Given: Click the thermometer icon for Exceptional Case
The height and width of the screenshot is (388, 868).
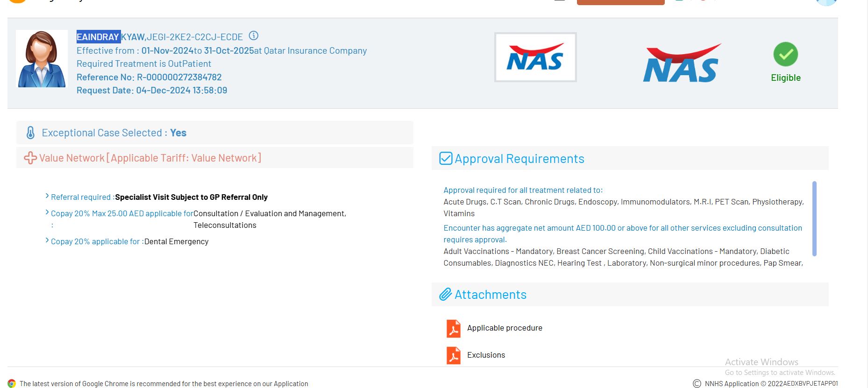Looking at the screenshot, I should point(30,133).
